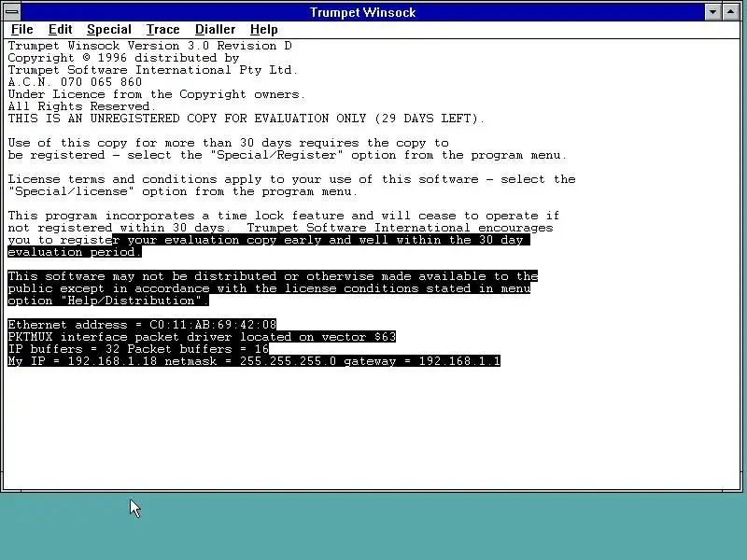Image resolution: width=747 pixels, height=560 pixels.
Task: Click the 'Ethernet address = C0:11:AB:69:42:08' line
Action: click(142, 325)
